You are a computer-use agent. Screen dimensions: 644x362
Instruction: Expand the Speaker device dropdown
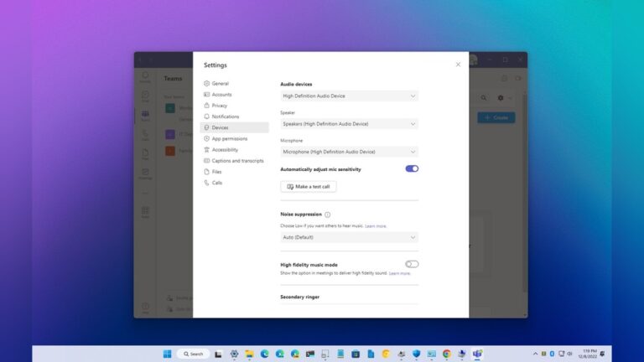click(x=349, y=124)
